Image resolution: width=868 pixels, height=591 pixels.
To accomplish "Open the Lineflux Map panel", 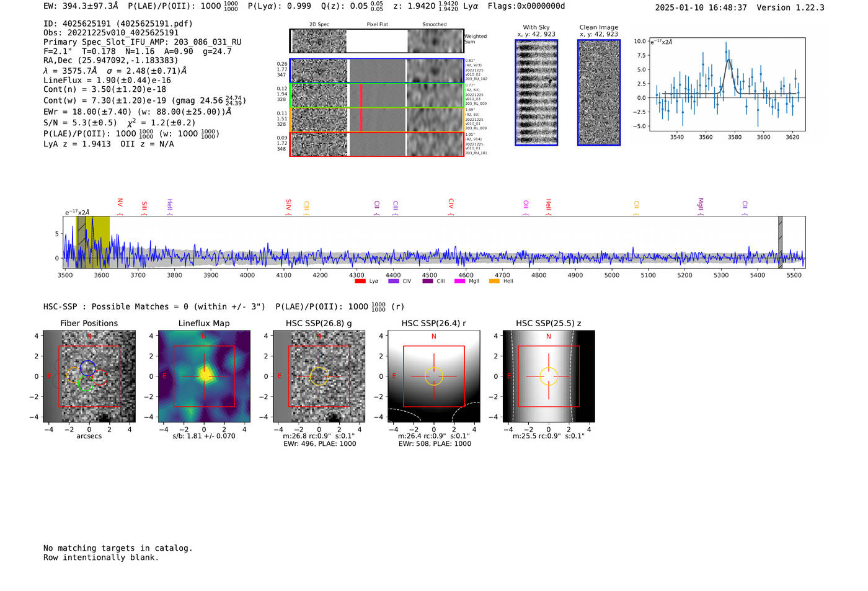I will pos(204,376).
